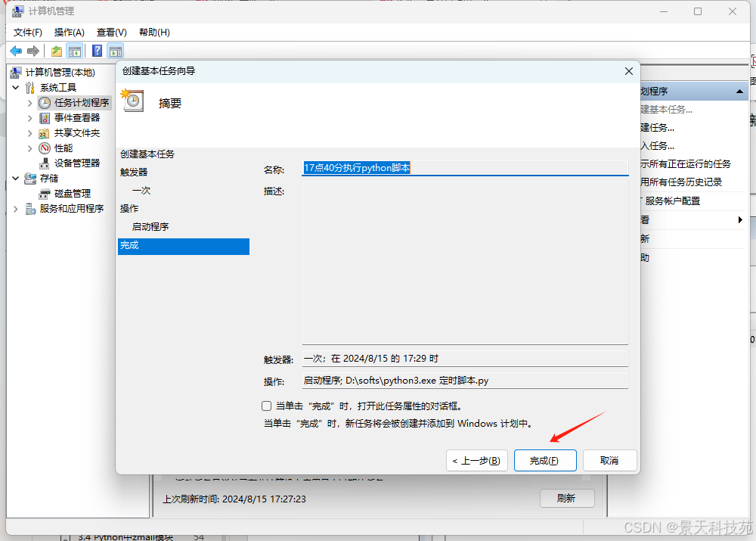Collapse the 系统工具 tree node
The image size is (756, 541).
(x=15, y=88)
